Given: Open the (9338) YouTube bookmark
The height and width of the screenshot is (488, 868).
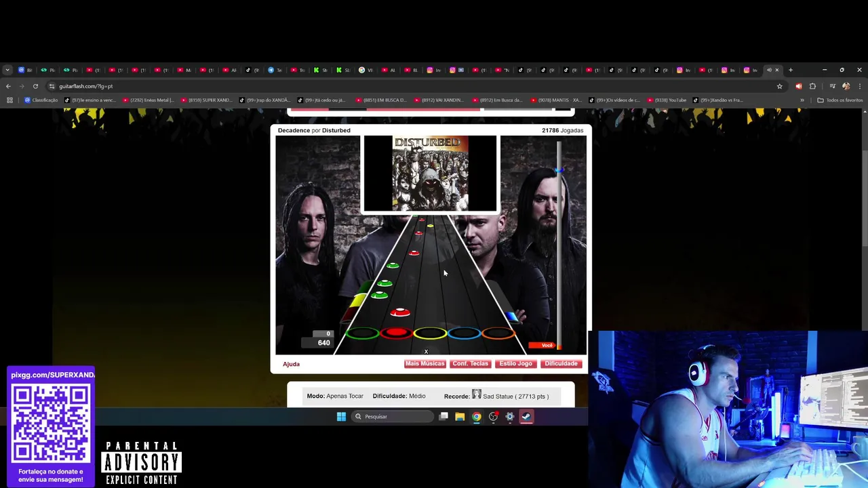Looking at the screenshot, I should coord(667,100).
